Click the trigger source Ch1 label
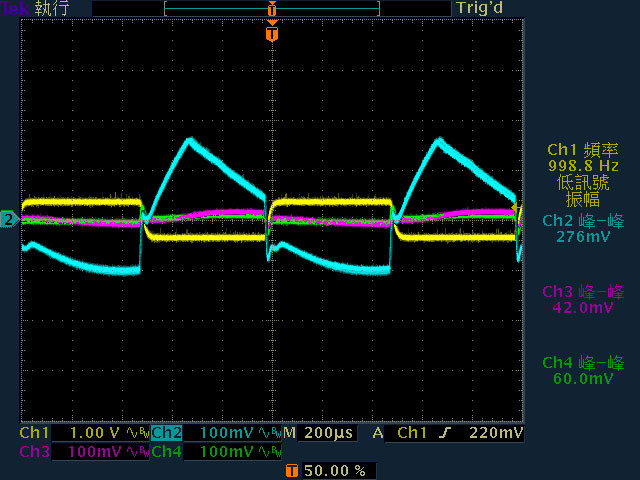 (x=412, y=433)
